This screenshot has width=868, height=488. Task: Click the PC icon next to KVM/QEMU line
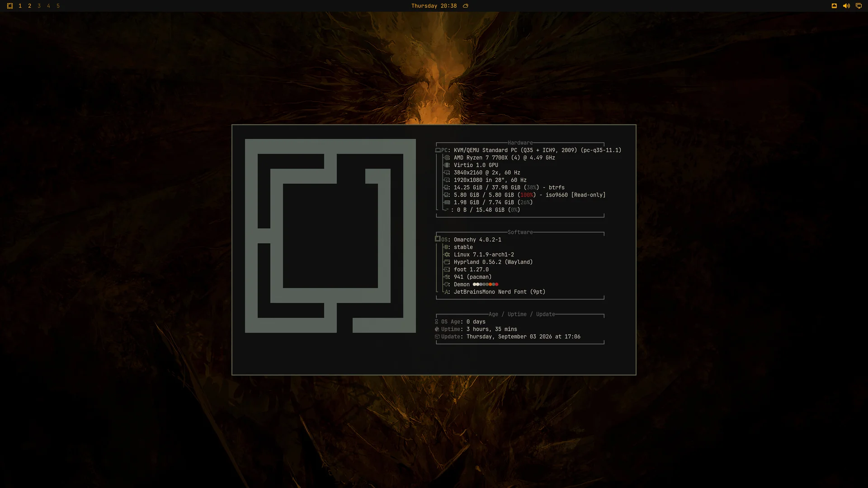[x=438, y=150]
